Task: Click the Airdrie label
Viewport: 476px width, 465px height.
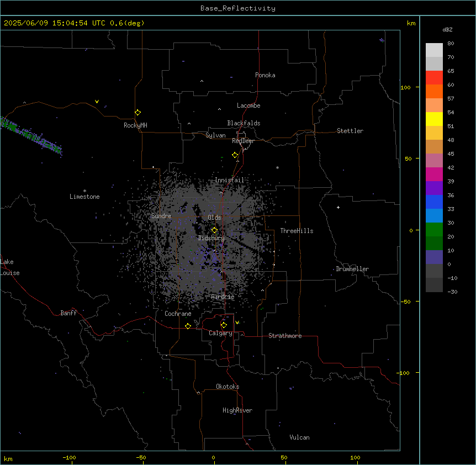Action: coord(223,297)
